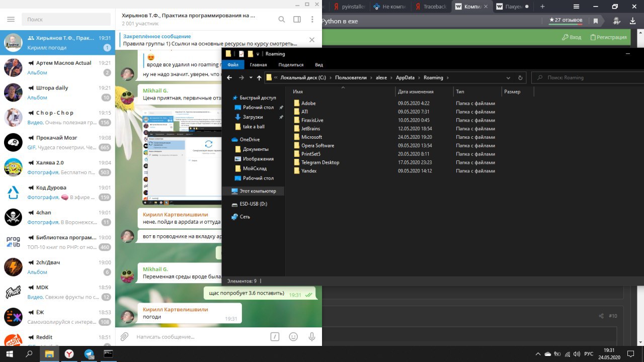Click Пользователи in the address path
Screen dimensions: 644x362
tap(352, 77)
